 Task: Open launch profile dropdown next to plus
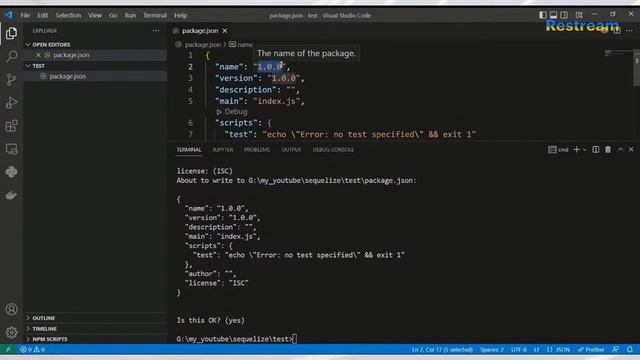click(x=585, y=150)
